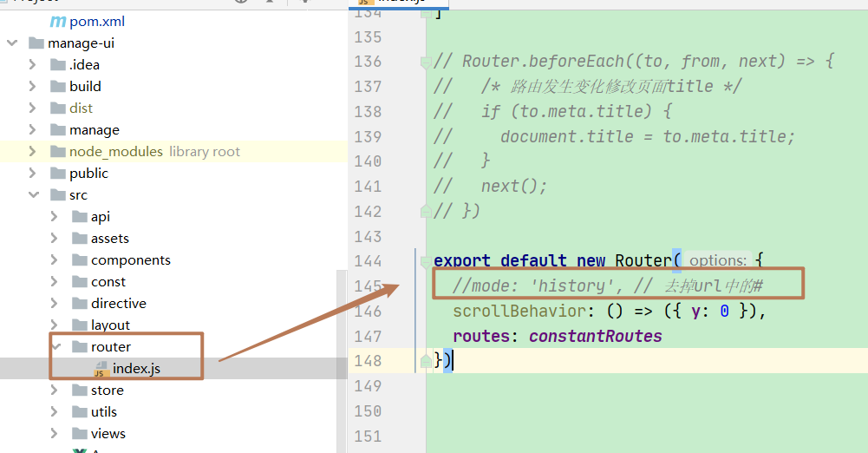This screenshot has height=453, width=868.
Task: Select the .idea folder icon
Action: coord(58,65)
